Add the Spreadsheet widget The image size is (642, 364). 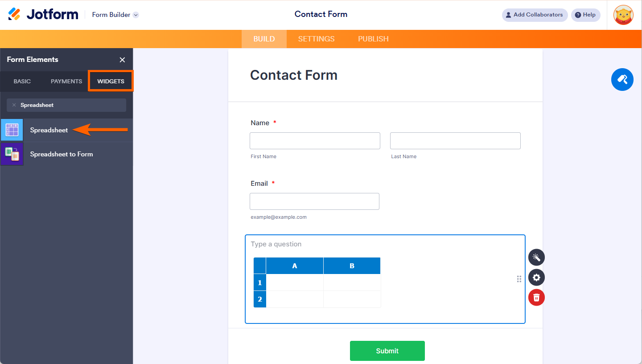click(49, 130)
